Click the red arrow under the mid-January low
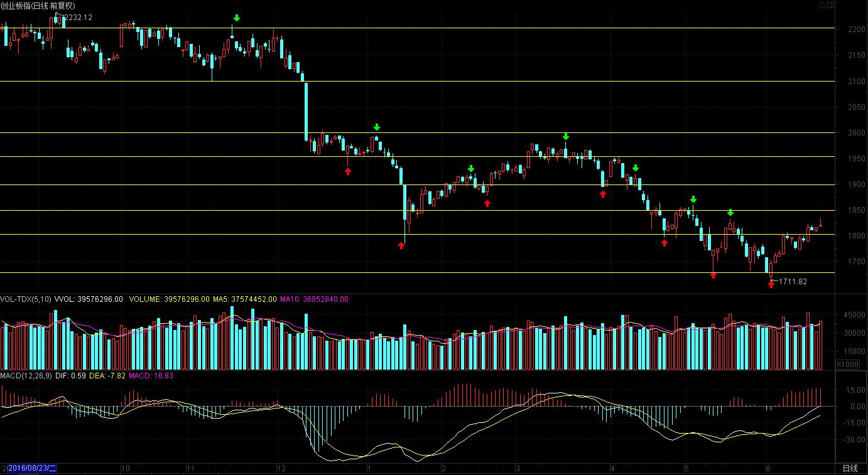868x475 pixels. 401,245
